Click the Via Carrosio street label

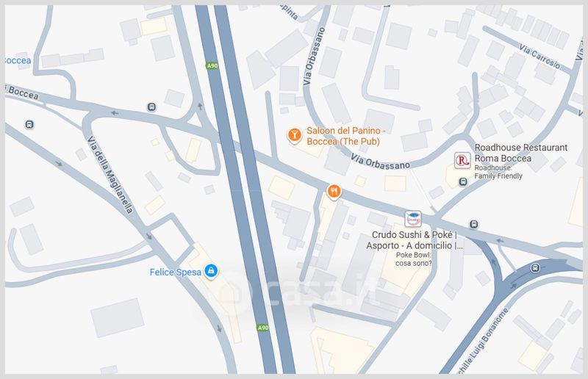[539, 57]
